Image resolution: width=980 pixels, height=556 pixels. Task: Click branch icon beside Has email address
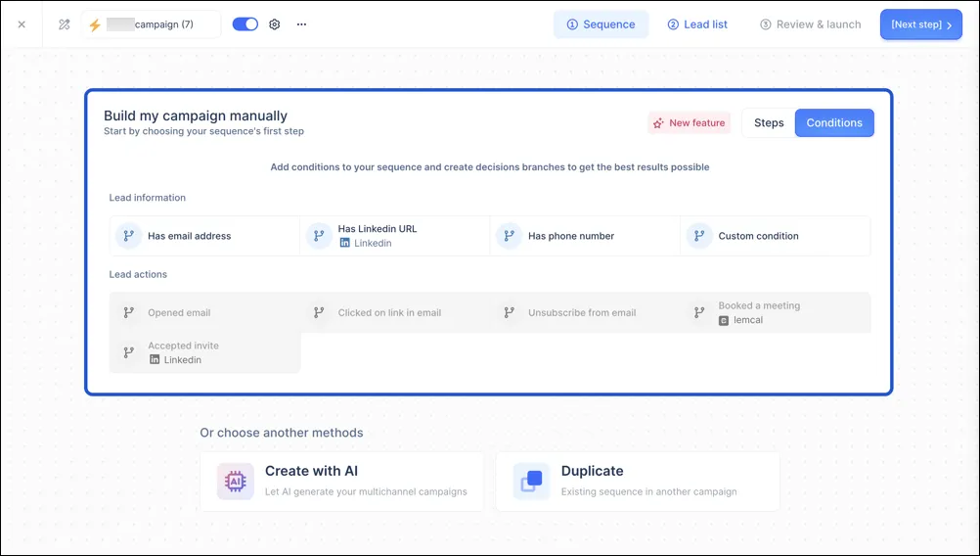[x=129, y=236]
